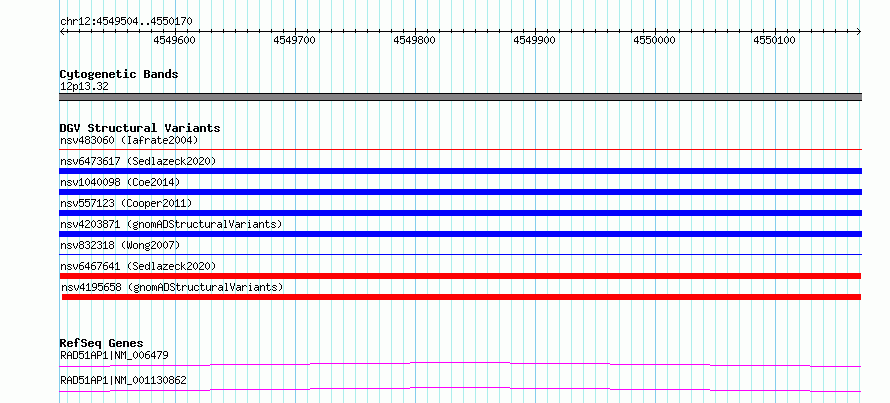Click the 4549900 ruler tick label

tap(535, 40)
